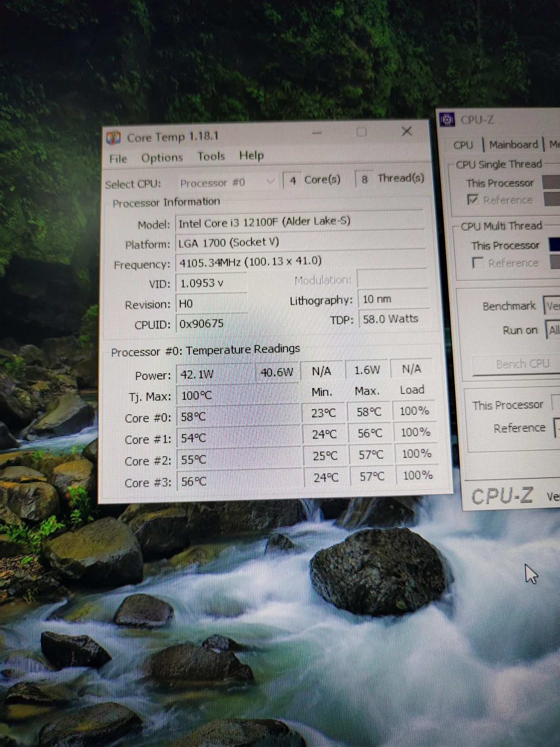Select the frequency value "4105.34MHz (100.13 x 41.0)"
Screen dimensions: 560x747
point(250,262)
